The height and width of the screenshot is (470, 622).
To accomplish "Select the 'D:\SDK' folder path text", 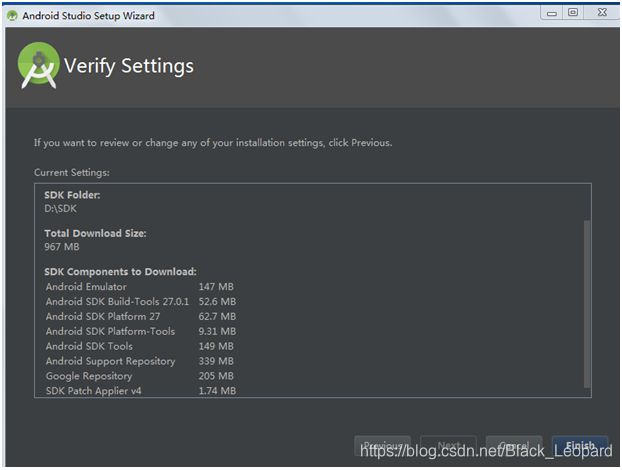I will (x=60, y=209).
